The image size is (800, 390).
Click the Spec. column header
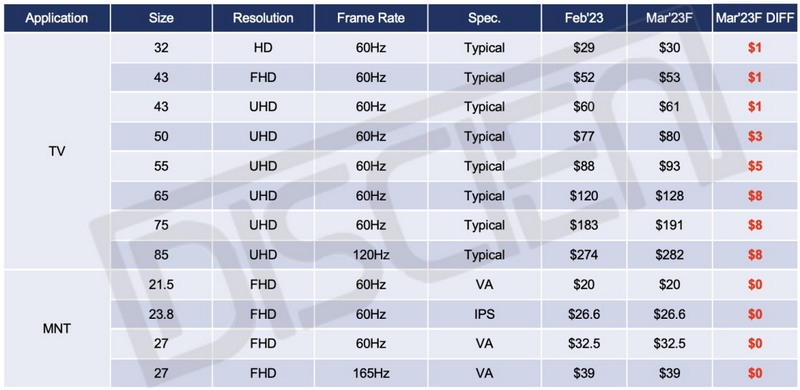484,18
